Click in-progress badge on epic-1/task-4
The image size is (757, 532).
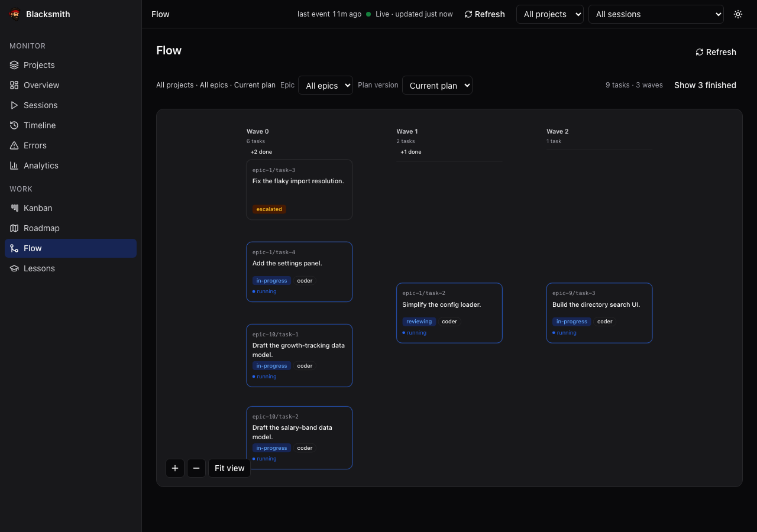tap(271, 281)
